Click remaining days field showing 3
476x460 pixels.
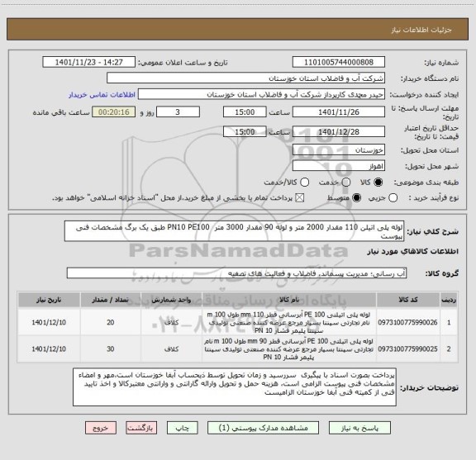click(x=178, y=112)
